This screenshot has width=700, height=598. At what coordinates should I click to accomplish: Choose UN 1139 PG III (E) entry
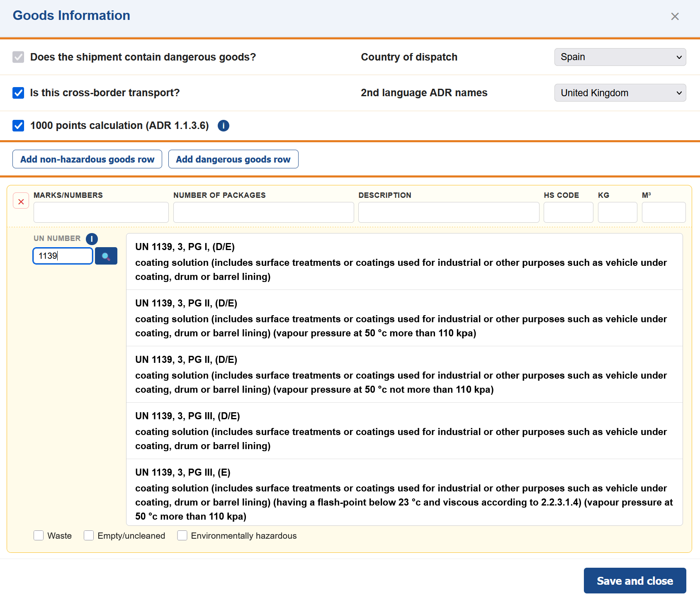point(404,493)
